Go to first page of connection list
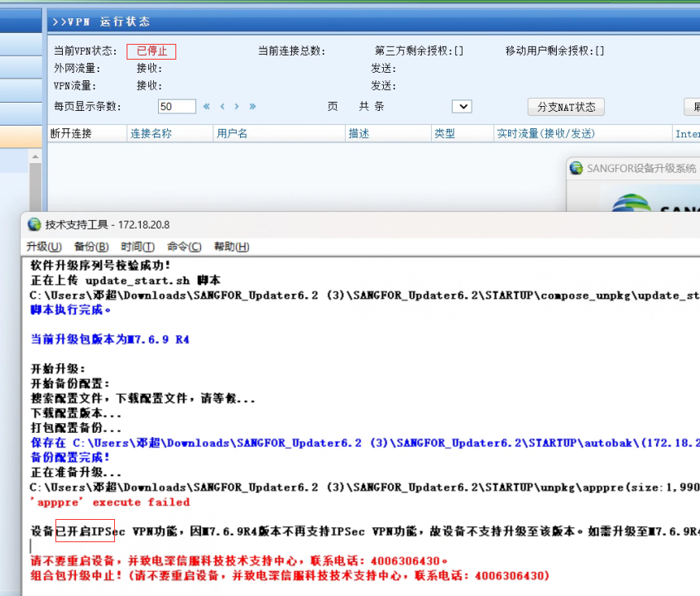Image resolution: width=700 pixels, height=596 pixels. click(207, 107)
